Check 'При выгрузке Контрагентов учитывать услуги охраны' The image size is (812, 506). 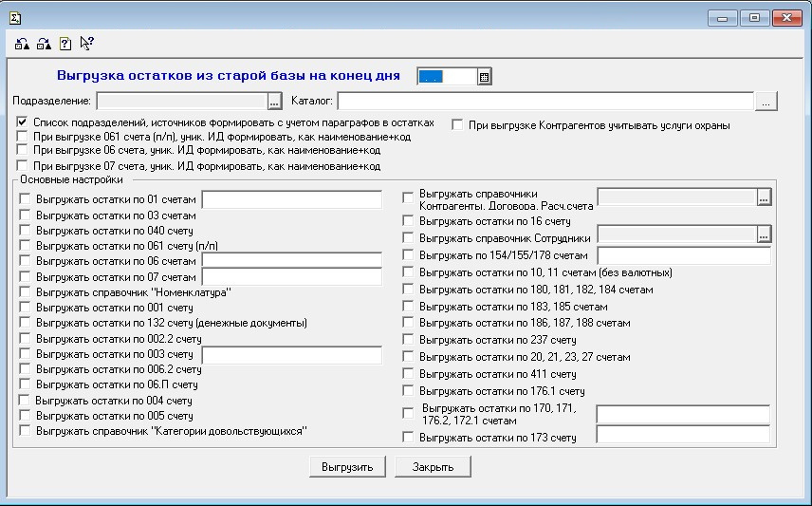[x=457, y=124]
